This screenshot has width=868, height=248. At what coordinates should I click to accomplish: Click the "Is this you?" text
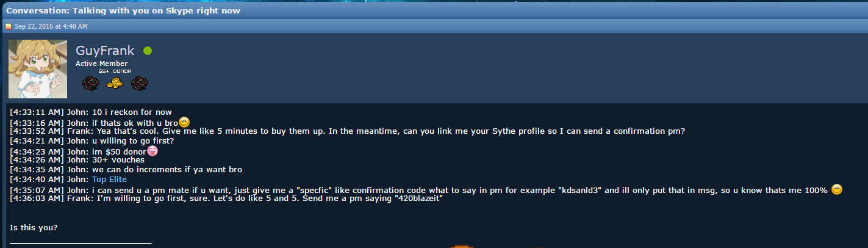point(34,228)
